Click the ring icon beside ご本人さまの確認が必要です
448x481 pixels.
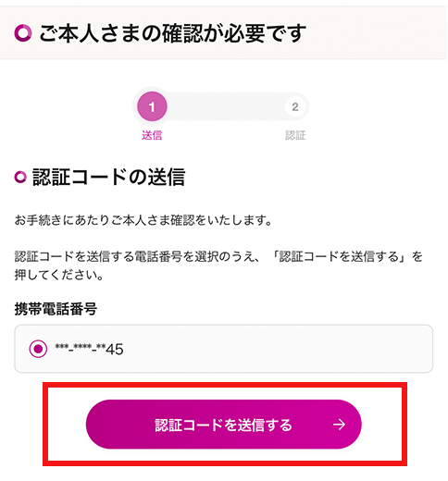tap(23, 33)
